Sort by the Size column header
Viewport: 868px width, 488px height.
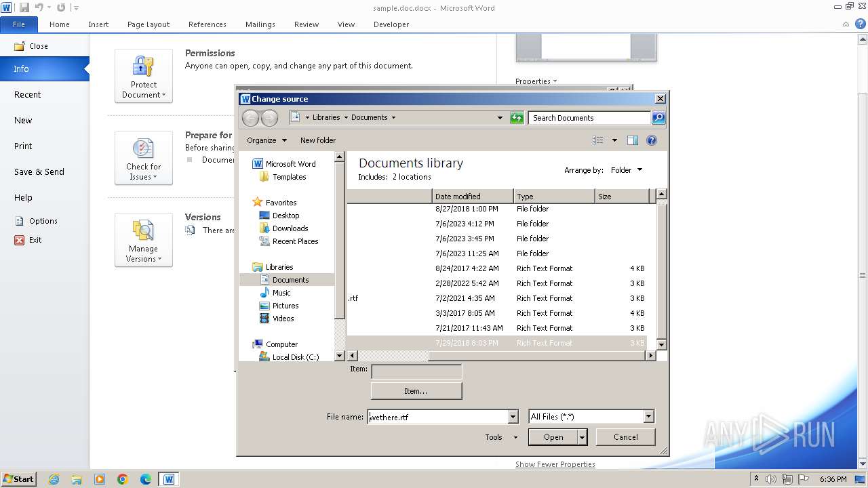[622, 197]
